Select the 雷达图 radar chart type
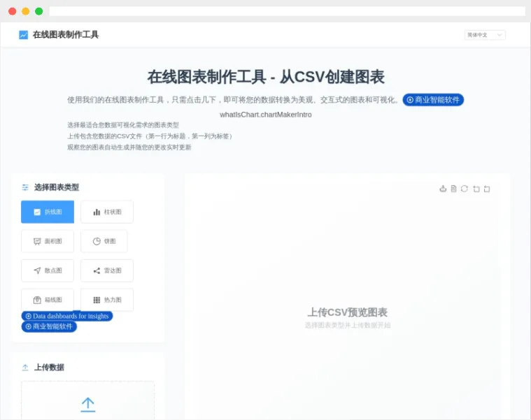 [107, 270]
